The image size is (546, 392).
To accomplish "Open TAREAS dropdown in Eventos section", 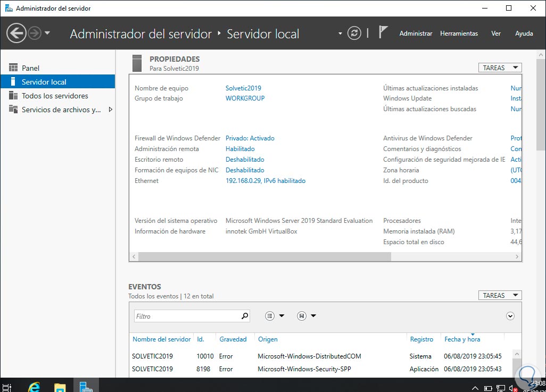I will click(x=500, y=295).
